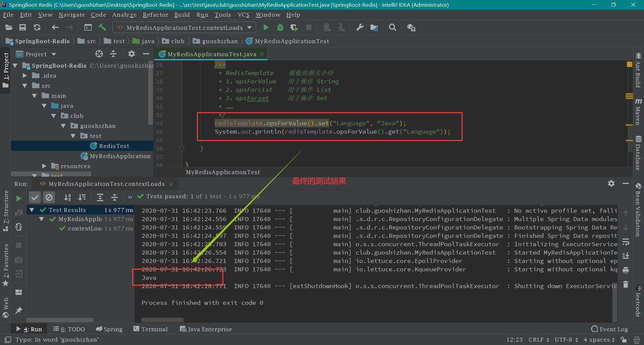Expand the .idea folder in project tree
Viewport: 644px width, 345px height.
[25, 76]
